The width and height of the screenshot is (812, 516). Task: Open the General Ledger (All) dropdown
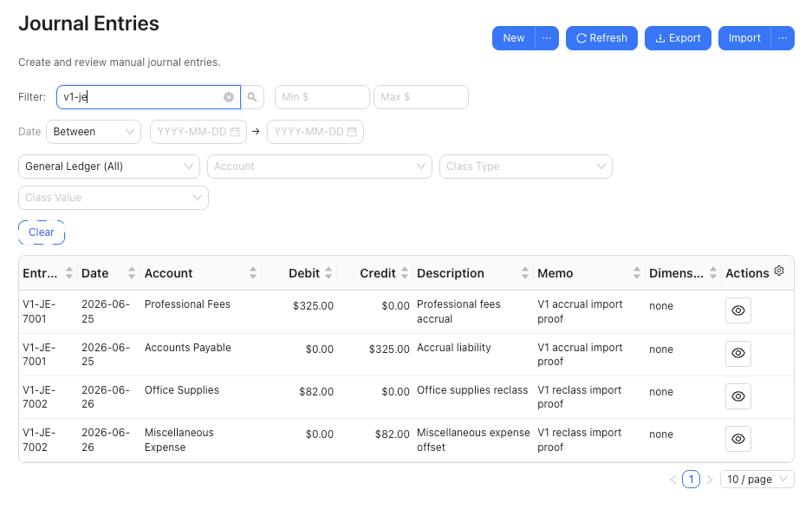coord(109,167)
